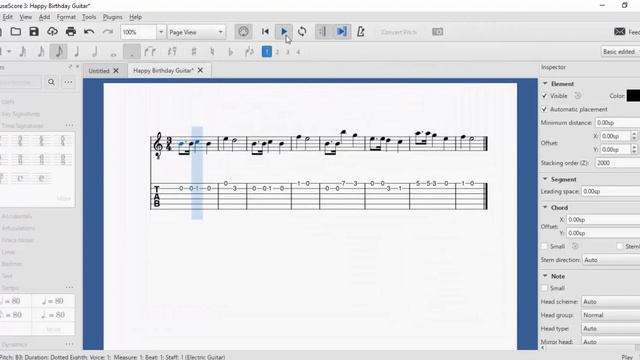Open a score file with the folder icon

[16, 31]
